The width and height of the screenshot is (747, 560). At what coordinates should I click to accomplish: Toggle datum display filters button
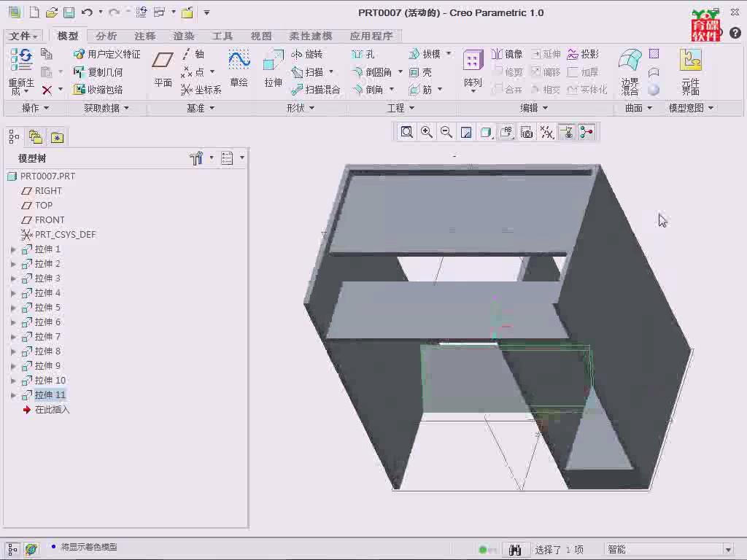[547, 132]
